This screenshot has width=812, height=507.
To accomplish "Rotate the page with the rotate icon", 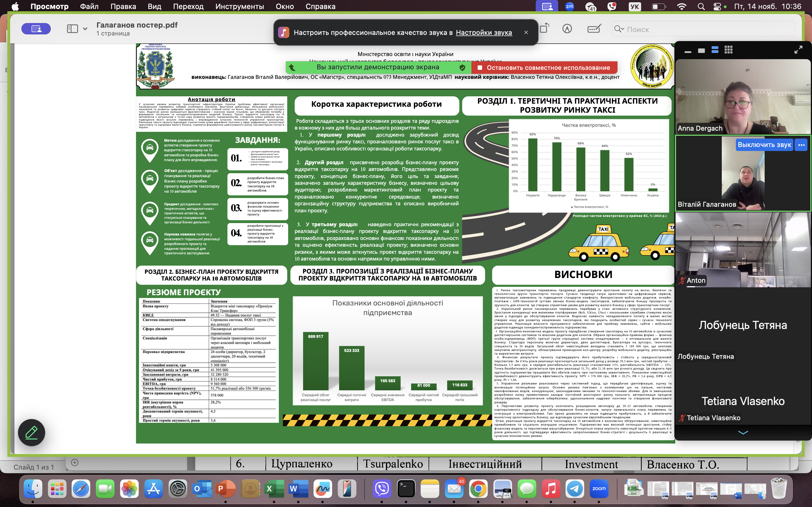I will 544,29.
